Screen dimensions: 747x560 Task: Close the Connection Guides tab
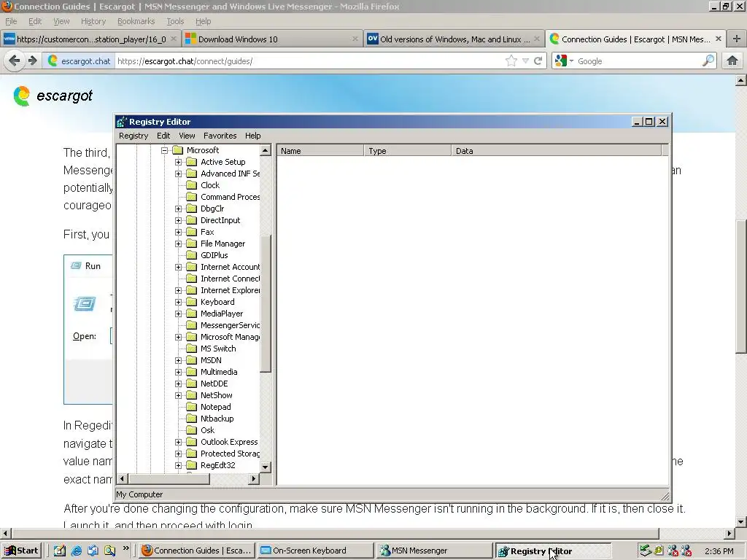[719, 39]
